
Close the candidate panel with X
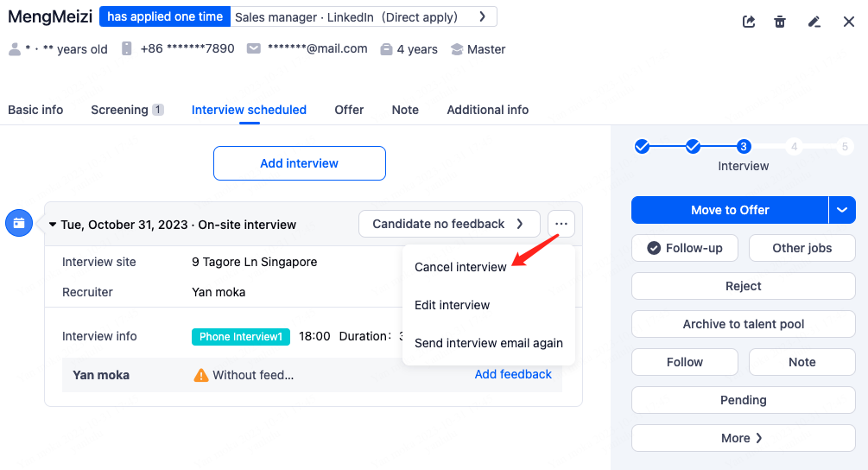(849, 22)
